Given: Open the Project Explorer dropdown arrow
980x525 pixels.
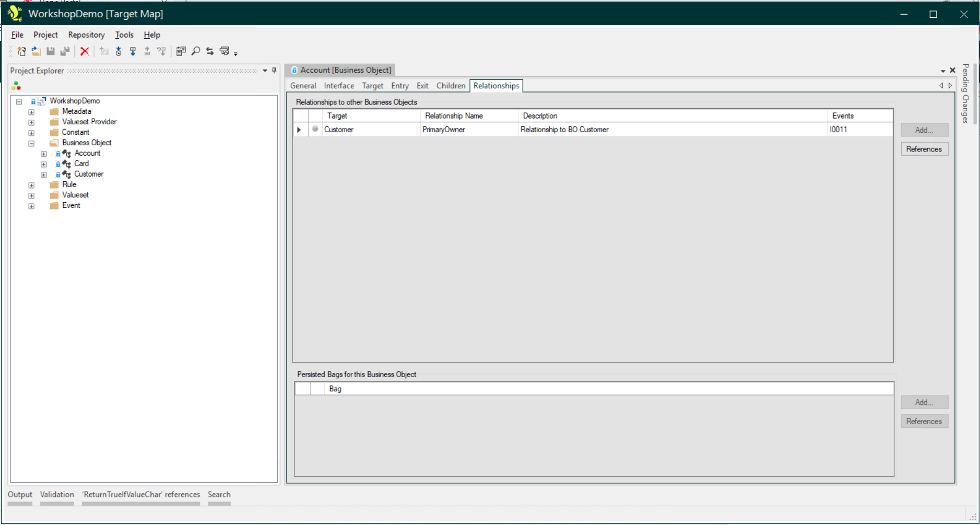Looking at the screenshot, I should [x=265, y=71].
